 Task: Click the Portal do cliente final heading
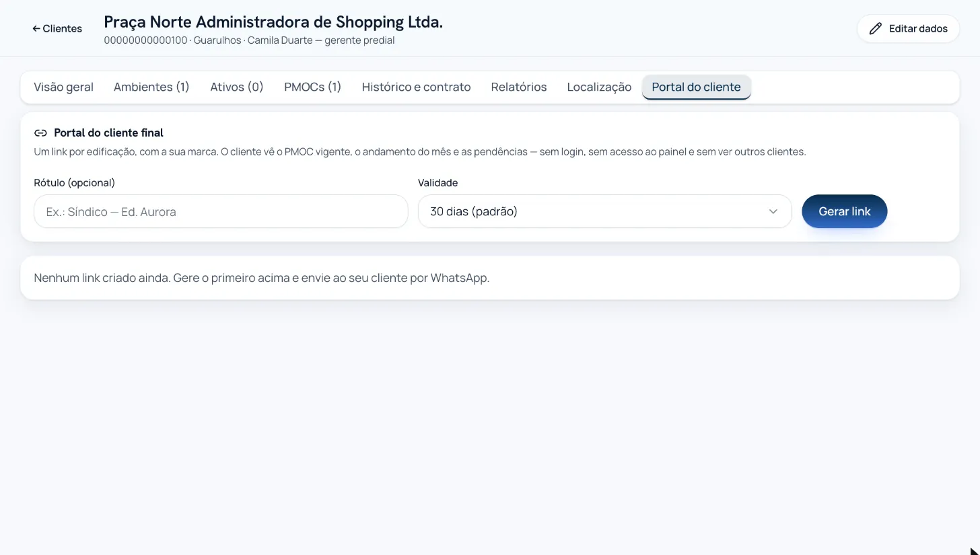tap(108, 133)
